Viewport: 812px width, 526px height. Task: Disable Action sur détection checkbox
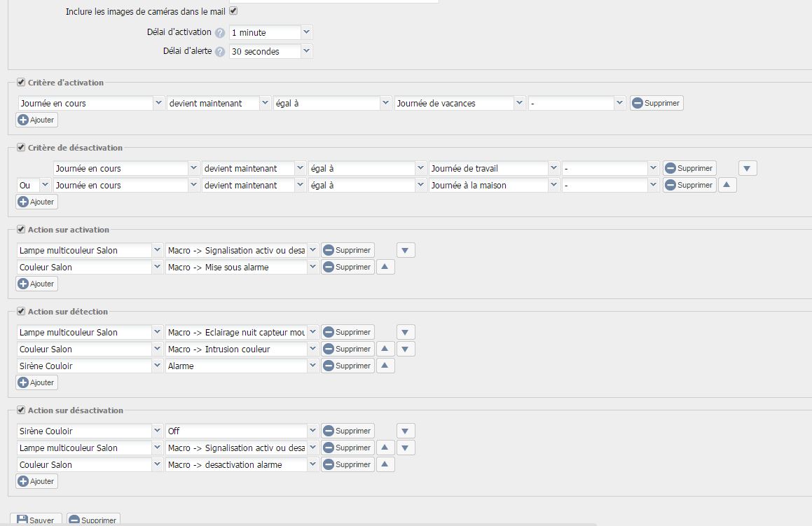(x=21, y=312)
